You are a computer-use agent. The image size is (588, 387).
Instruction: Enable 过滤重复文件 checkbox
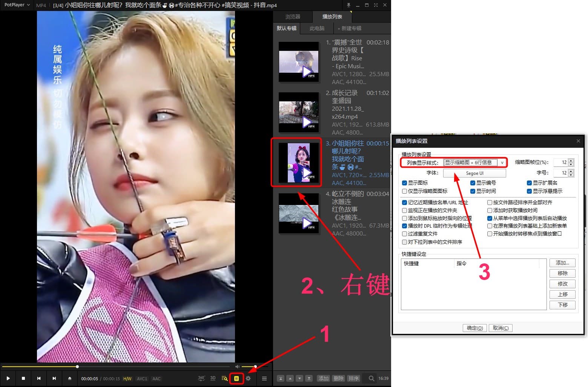pos(404,234)
